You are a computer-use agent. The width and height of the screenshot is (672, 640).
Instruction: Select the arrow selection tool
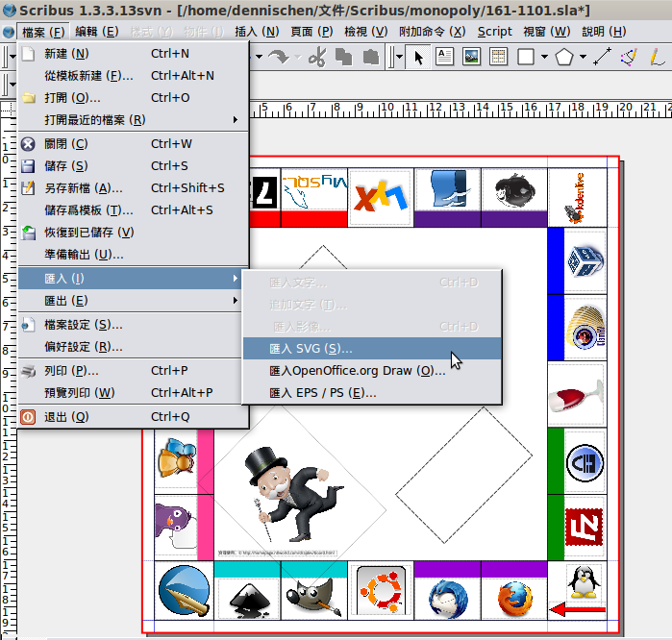(x=419, y=57)
